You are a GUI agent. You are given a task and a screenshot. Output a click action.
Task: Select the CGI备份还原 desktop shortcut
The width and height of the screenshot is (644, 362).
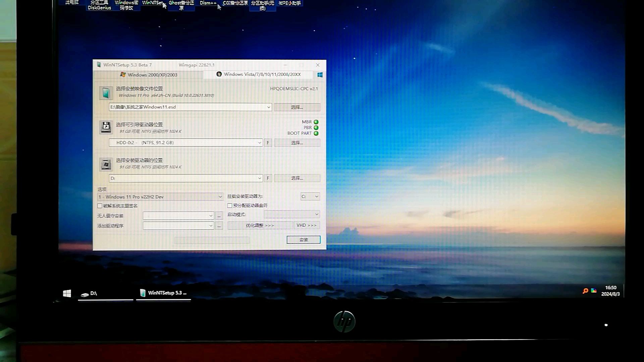tap(235, 3)
